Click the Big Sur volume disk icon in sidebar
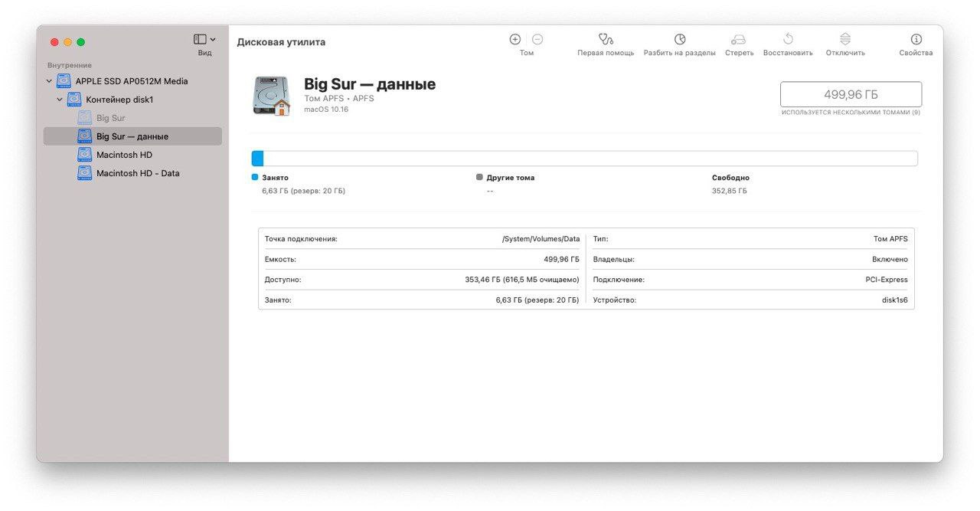 click(84, 118)
